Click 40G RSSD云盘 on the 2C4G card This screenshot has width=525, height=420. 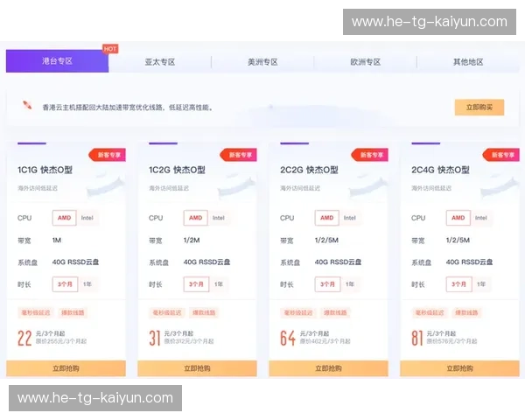tap(469, 262)
